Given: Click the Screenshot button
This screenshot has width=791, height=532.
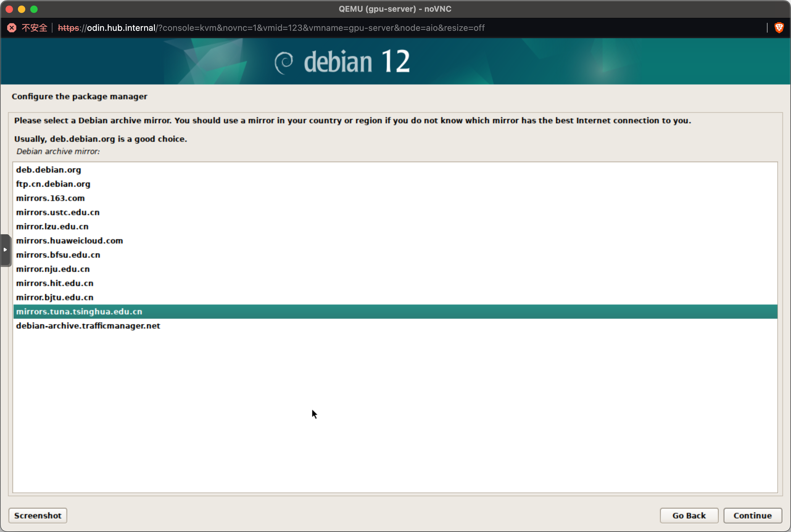Looking at the screenshot, I should [x=38, y=515].
